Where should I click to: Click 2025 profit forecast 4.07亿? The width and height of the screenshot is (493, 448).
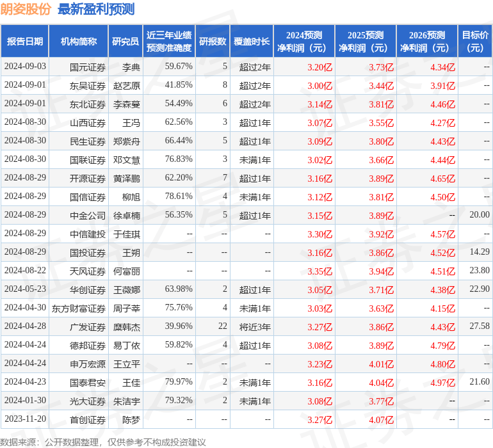tap(382, 420)
